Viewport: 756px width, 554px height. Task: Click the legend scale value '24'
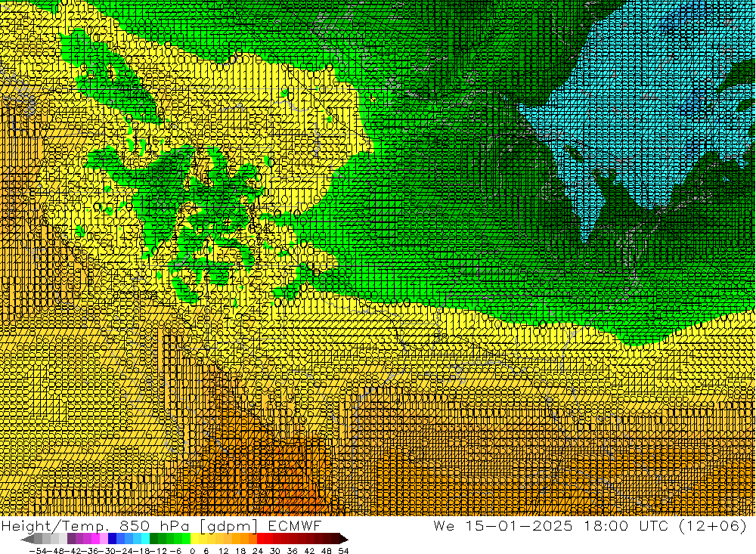click(258, 551)
